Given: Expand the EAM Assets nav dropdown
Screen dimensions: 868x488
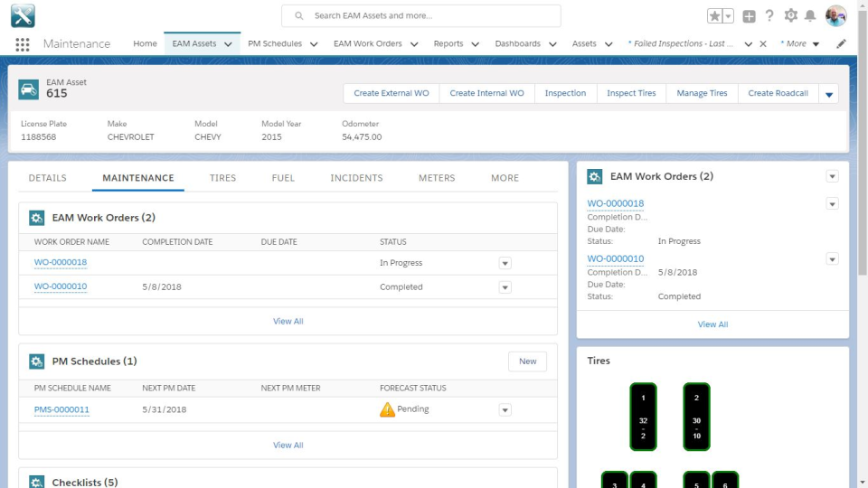Looking at the screenshot, I should pyautogui.click(x=228, y=44).
